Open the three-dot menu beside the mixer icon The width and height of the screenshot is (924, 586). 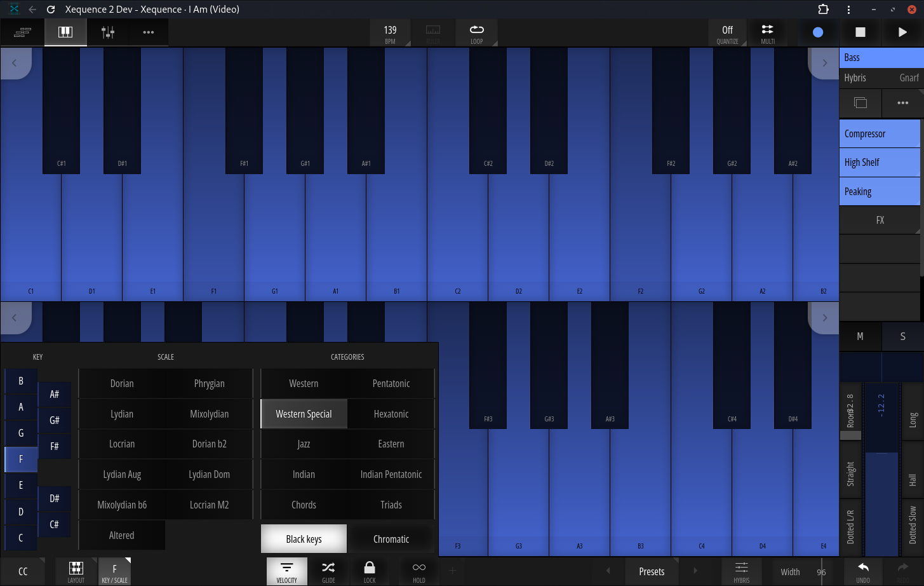pos(149,32)
